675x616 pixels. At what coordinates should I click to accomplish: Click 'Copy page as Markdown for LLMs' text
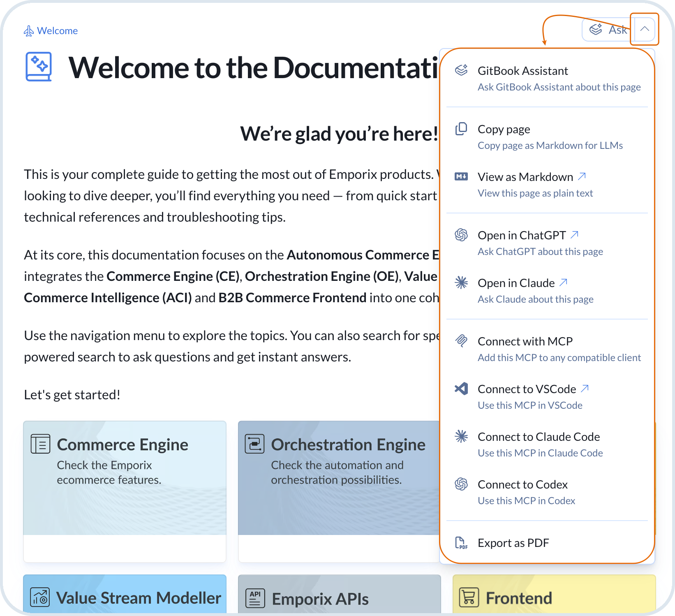point(550,145)
